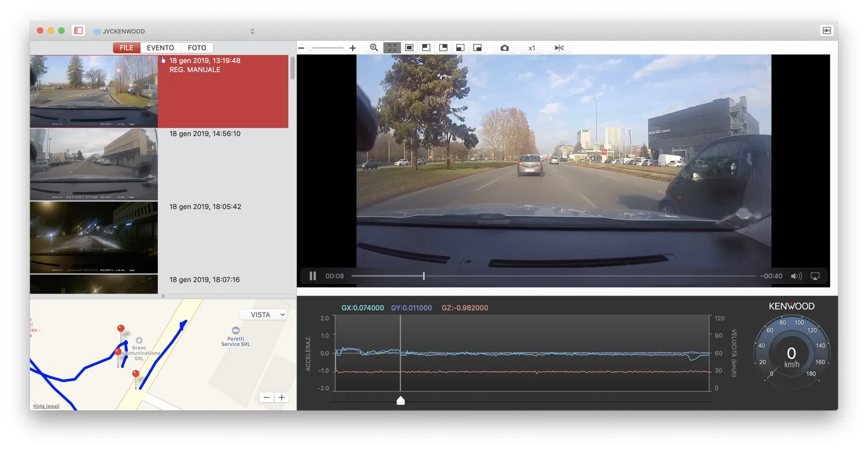Click the remaining time -00:40 label
Image resolution: width=868 pixels, height=450 pixels.
pos(771,276)
